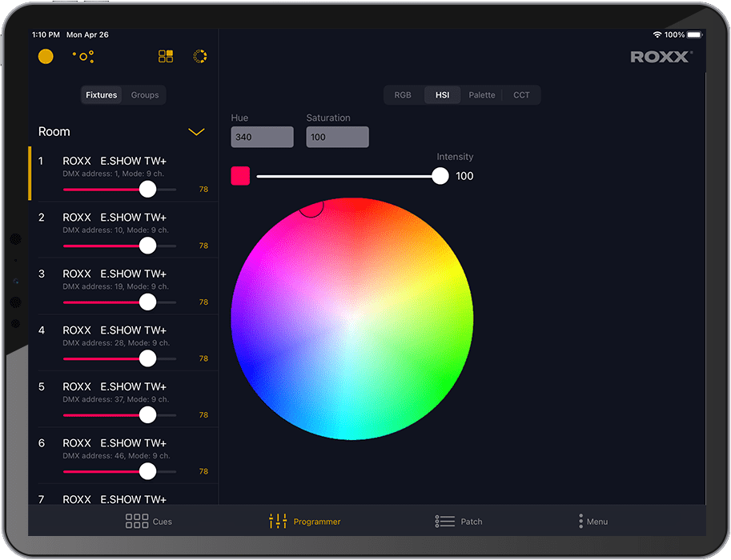Select fixture 1 ROXX E.SHOW TW+
The image size is (731, 560).
point(123,174)
